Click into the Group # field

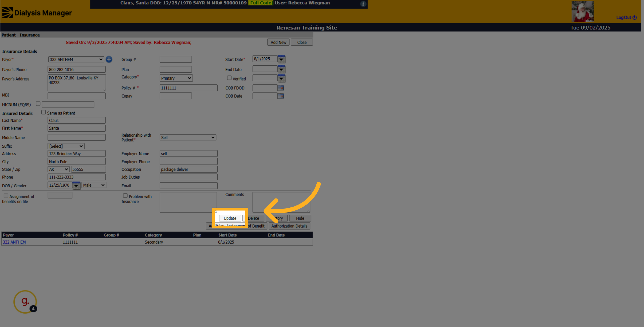(x=176, y=59)
